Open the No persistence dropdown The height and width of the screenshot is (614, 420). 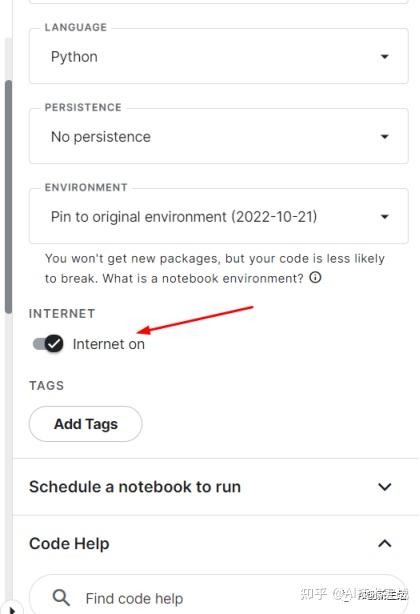219,136
